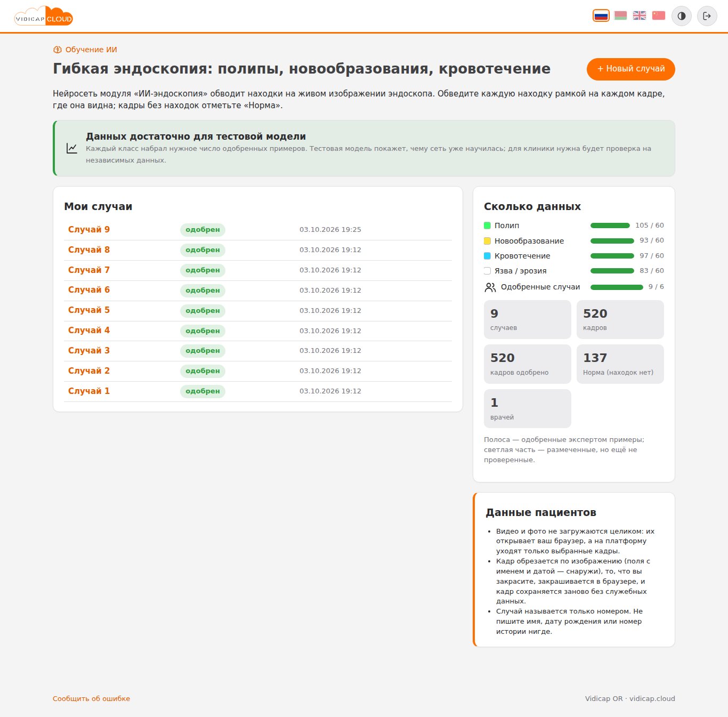Viewport: 728px width, 717px height.
Task: Click the Полип progress bar
Action: coord(610,225)
